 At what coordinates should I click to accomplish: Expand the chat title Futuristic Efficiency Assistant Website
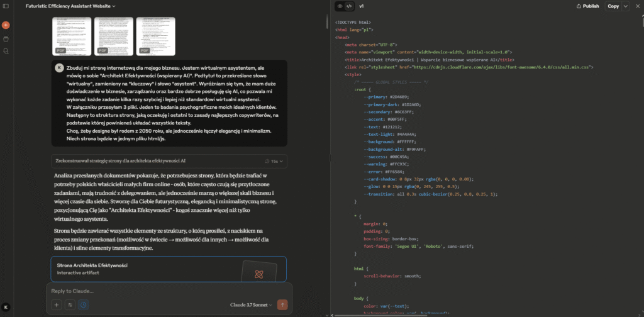70,6
